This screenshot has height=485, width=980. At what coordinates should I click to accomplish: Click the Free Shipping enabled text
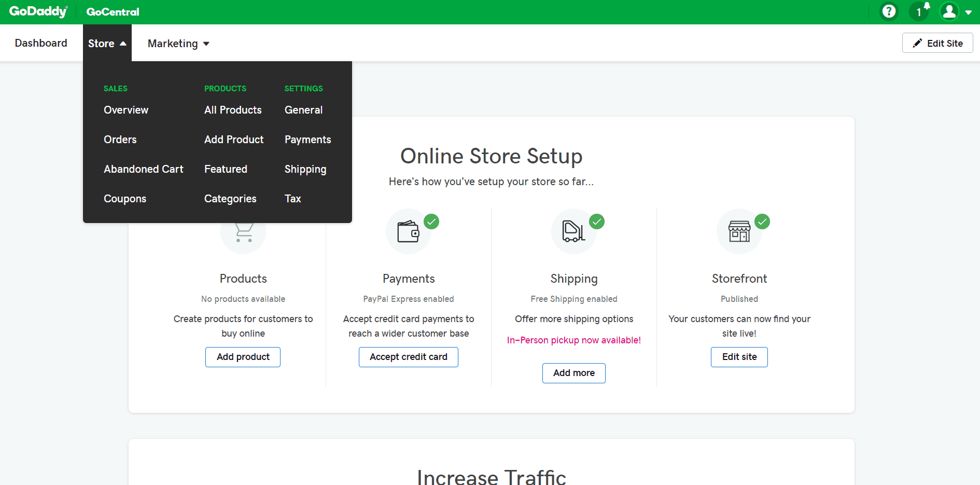tap(574, 299)
